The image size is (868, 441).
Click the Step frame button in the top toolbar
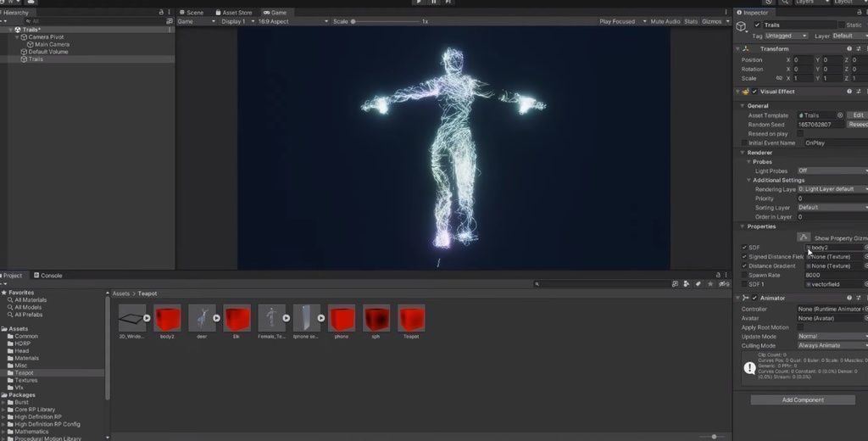(448, 3)
